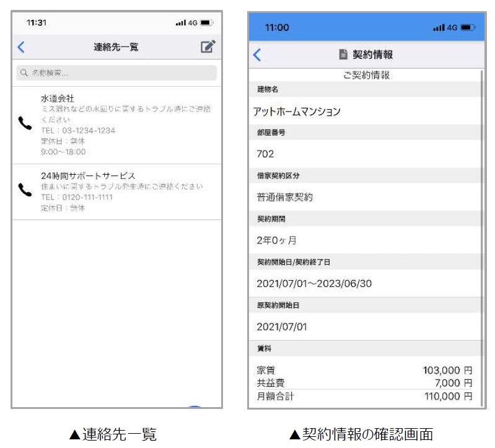Tap signal bars in 11:31 status bar
This screenshot has height=448, width=495.
point(181,23)
